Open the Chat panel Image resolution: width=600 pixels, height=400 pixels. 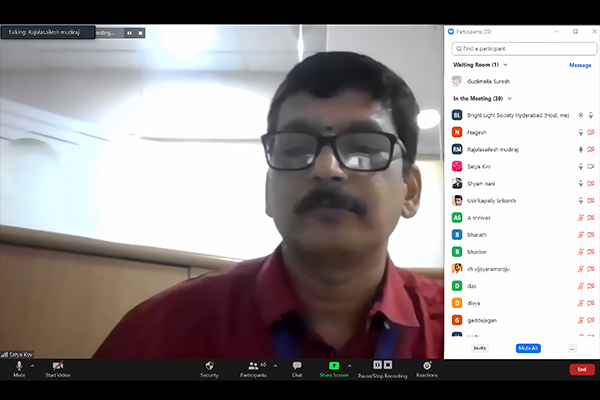297,366
